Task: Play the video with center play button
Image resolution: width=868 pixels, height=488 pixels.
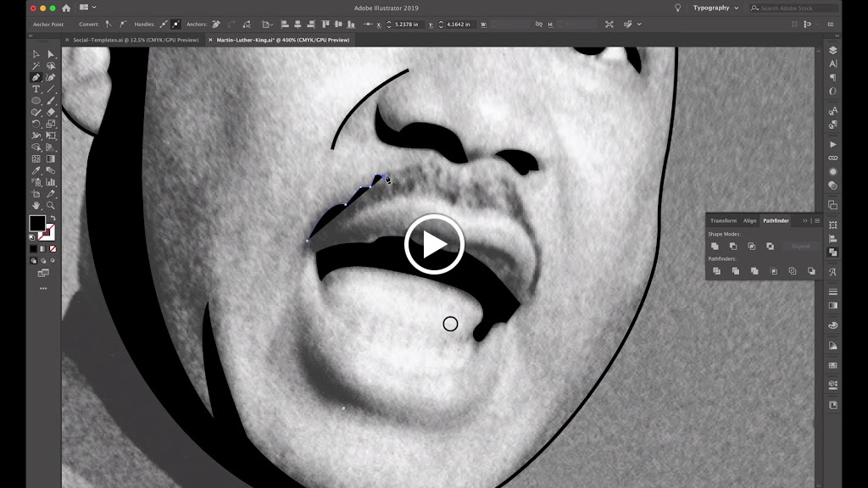Action: coord(434,244)
